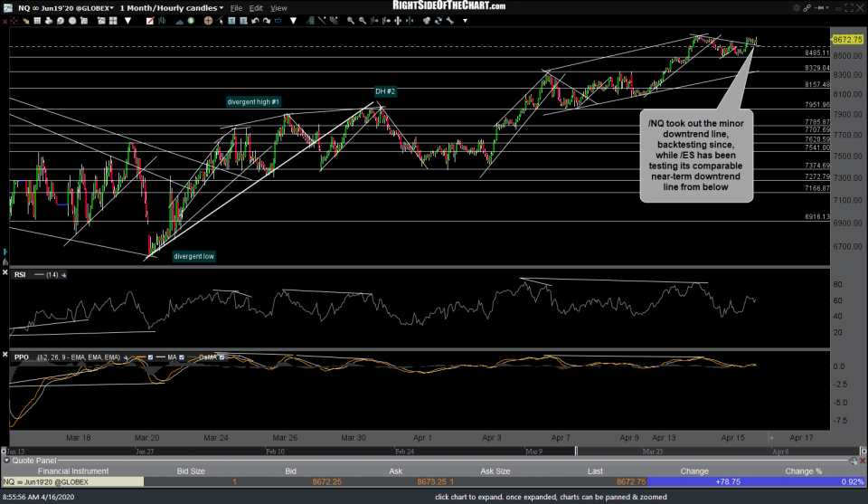This screenshot has height=504, width=868.
Task: Click the RSI settings wrench icon
Action: [x=63, y=275]
